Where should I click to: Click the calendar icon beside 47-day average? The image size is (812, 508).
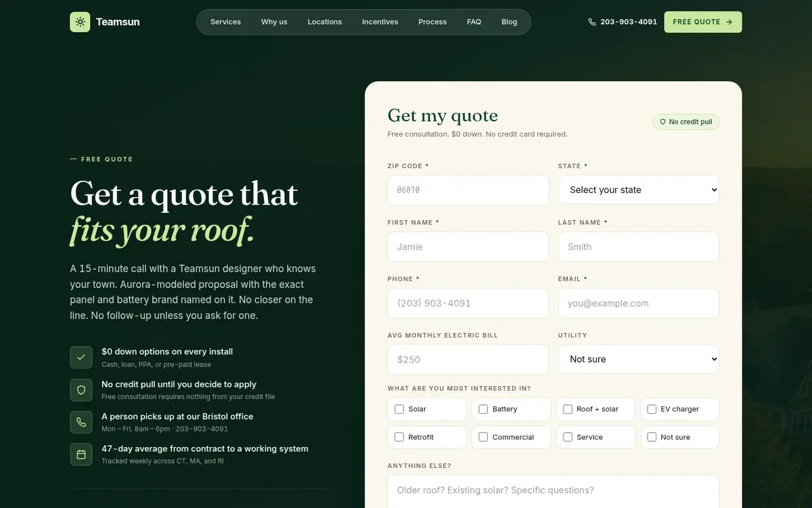click(81, 454)
